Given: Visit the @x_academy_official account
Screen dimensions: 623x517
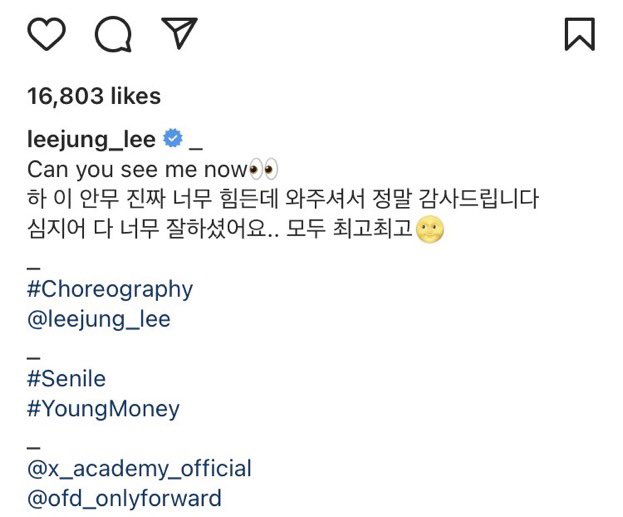Looking at the screenshot, I should point(139,468).
